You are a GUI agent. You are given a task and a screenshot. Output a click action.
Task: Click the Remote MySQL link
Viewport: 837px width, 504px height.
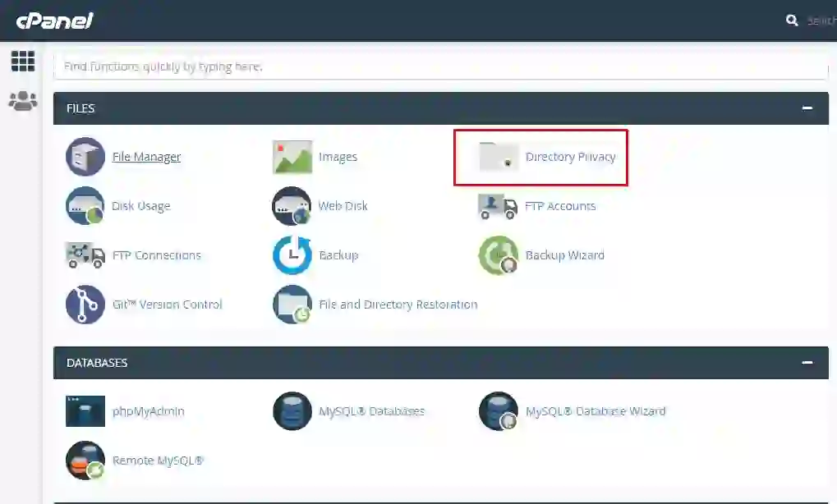(x=158, y=460)
